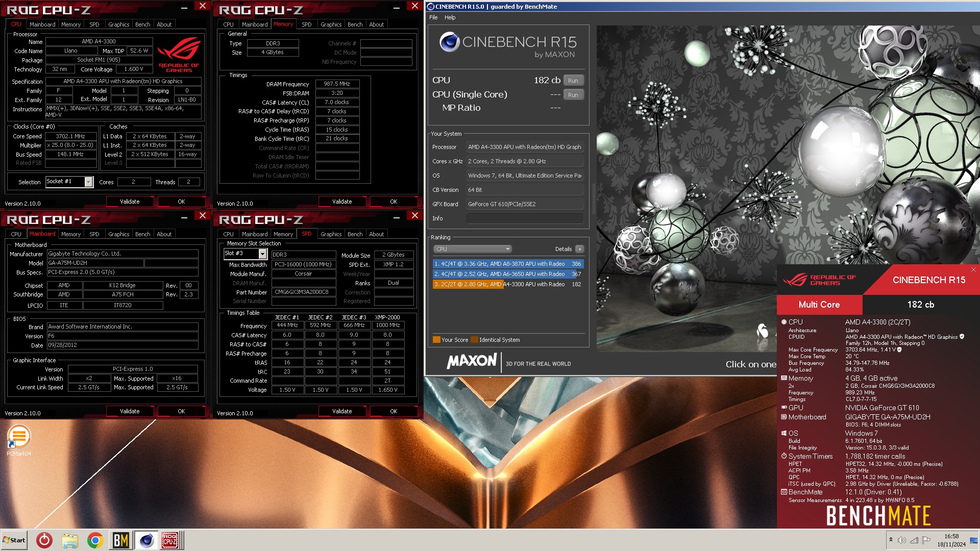This screenshot has width=980, height=551.
Task: Click the Memory module icon in BenchMate panel
Action: point(784,378)
